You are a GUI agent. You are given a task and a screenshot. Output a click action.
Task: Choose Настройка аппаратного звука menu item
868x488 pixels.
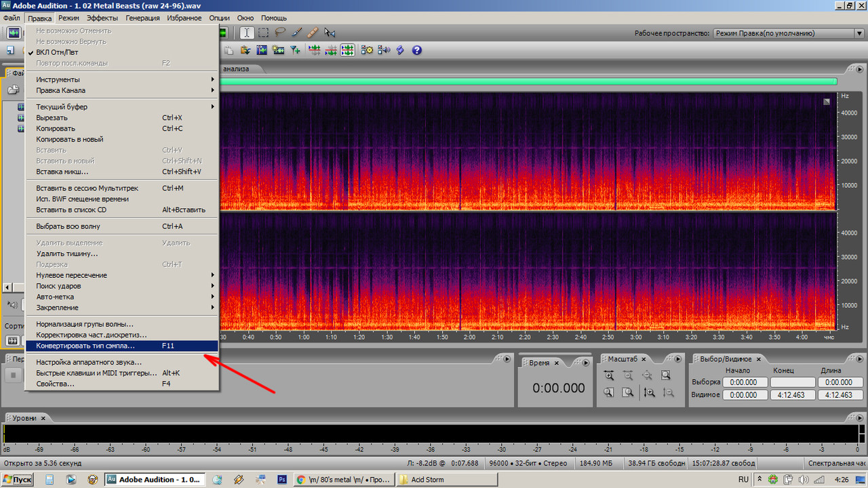(x=122, y=362)
